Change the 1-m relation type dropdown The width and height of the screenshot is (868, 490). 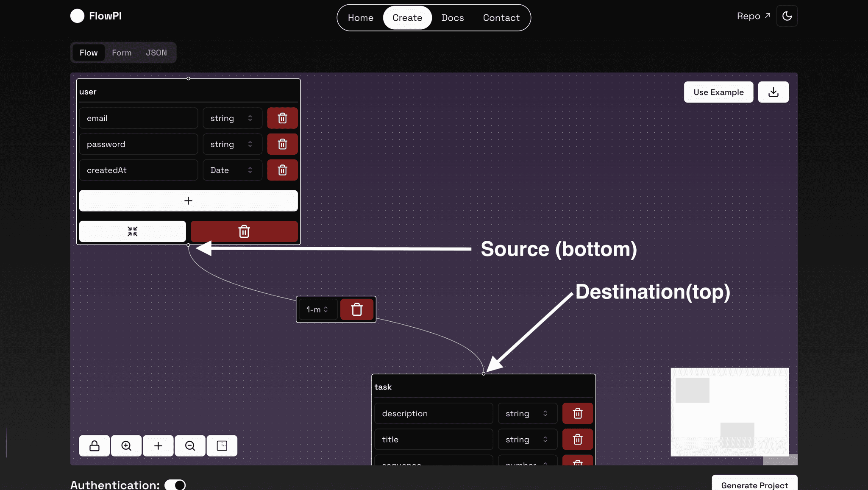(317, 309)
